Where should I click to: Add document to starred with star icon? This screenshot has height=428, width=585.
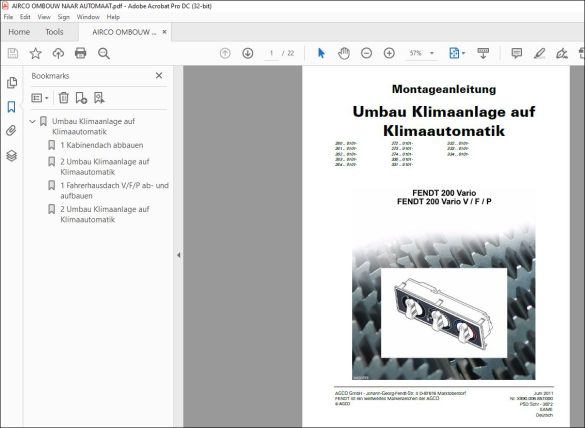[x=35, y=53]
